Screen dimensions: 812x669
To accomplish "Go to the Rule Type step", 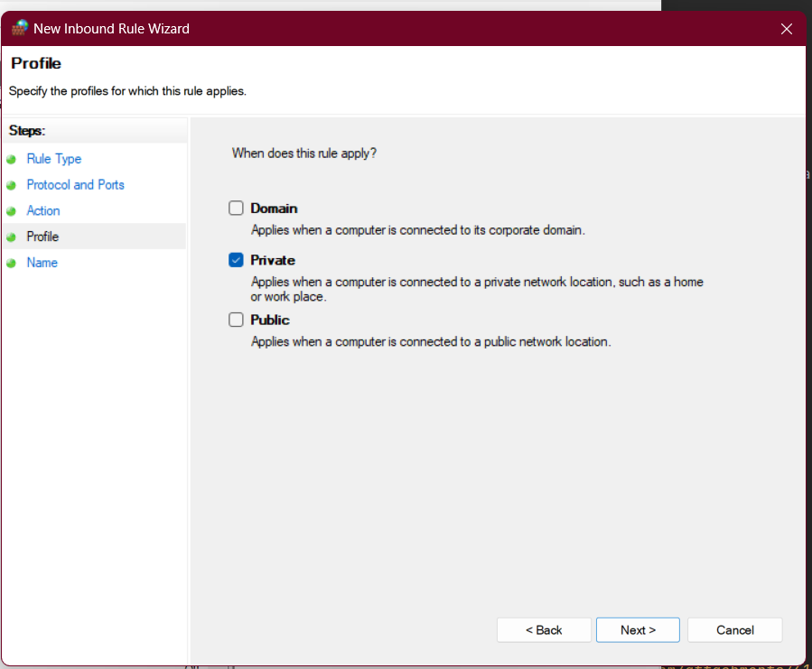I will click(54, 159).
